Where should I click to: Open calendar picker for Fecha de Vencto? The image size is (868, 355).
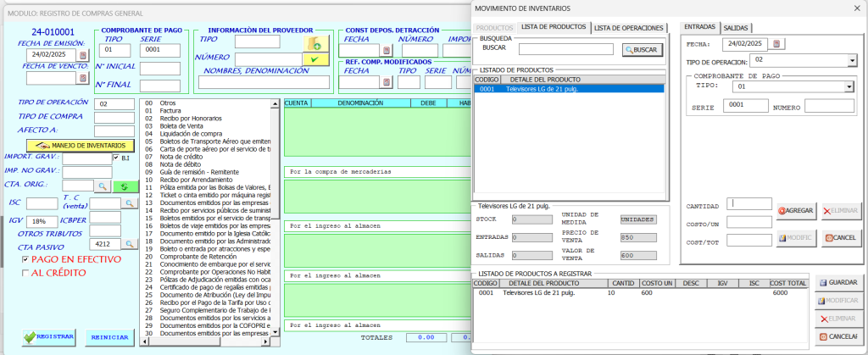click(x=83, y=78)
